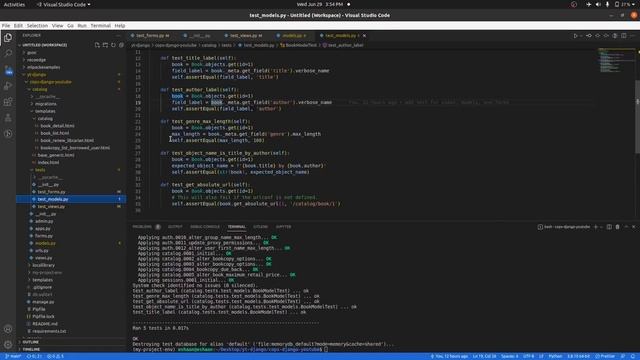Open Accounts icon at activity bar bottom

[x=8, y=329]
